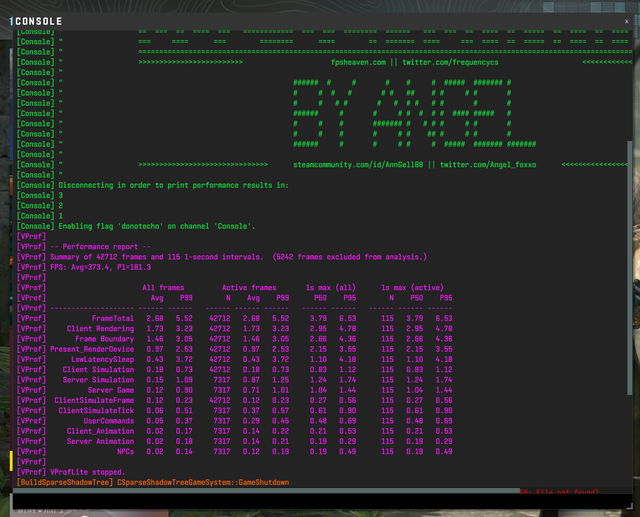Select the Client Rendering row label
The image size is (640, 517).
[100, 328]
